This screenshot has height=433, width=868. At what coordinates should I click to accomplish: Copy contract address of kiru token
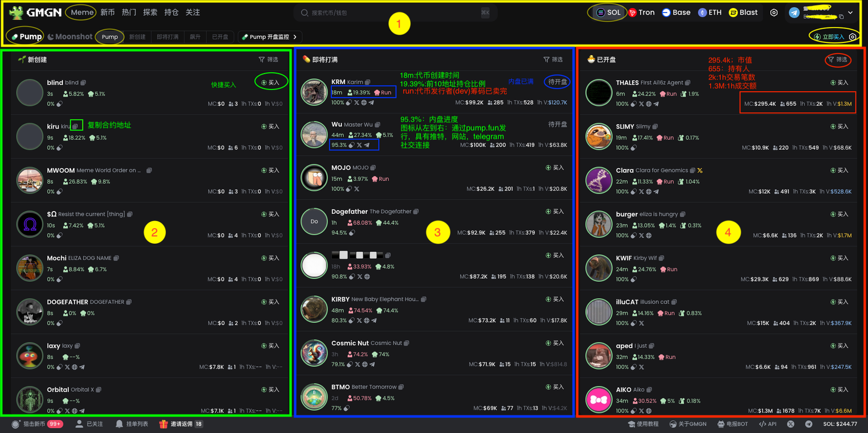(x=75, y=126)
